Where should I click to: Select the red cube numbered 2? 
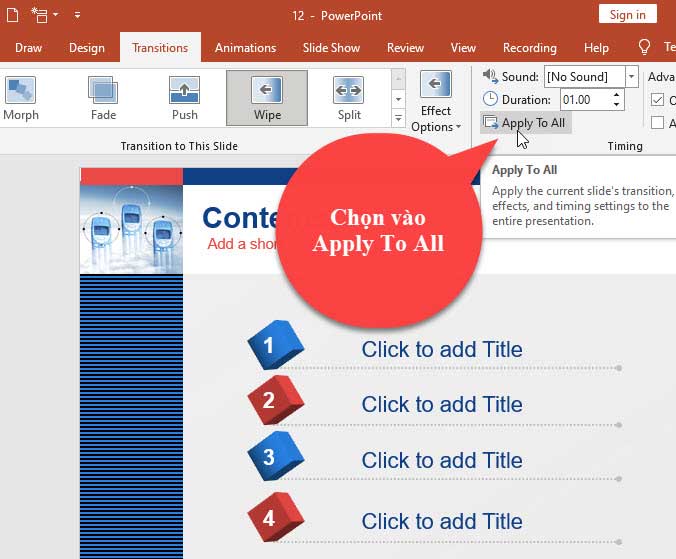(x=275, y=400)
